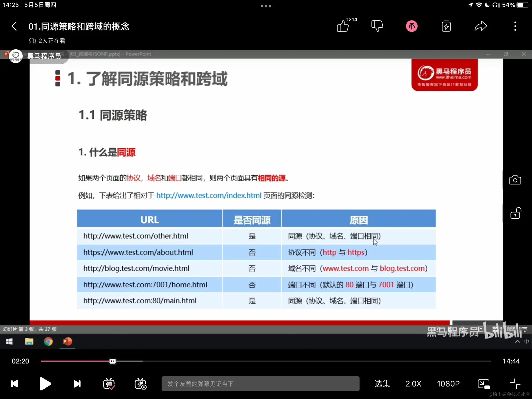Tap the danmaku comment input field
Image resolution: width=532 pixels, height=399 pixels.
click(x=260, y=384)
